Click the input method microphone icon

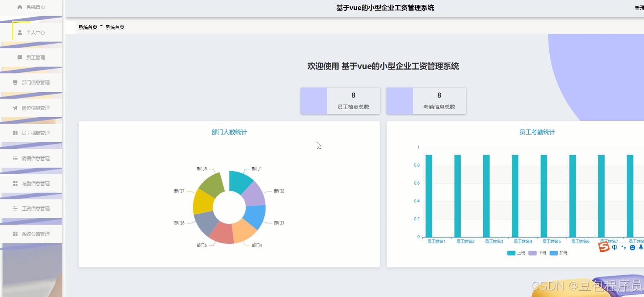641,247
